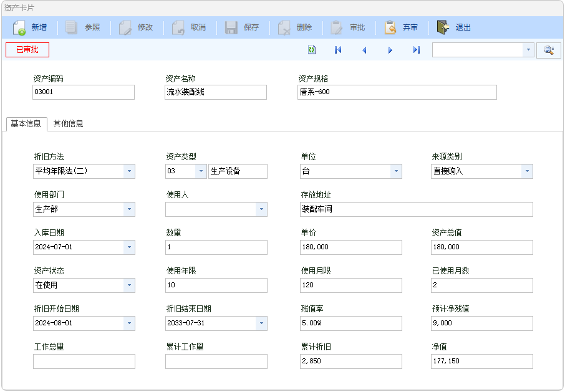Viewport: 565px width, 392px height.
Task: Click the 新增 toolbar label
Action: (x=39, y=27)
